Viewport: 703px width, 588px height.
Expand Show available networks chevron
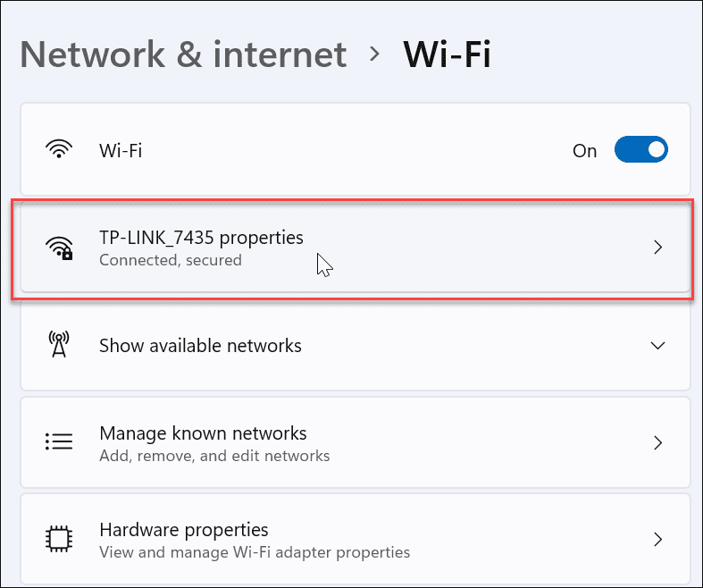pyautogui.click(x=657, y=345)
